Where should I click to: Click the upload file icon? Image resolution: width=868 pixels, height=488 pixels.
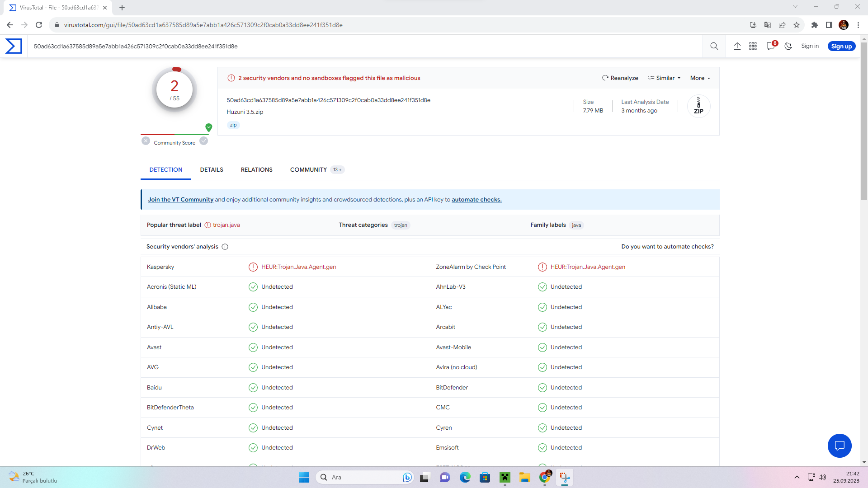coord(737,46)
